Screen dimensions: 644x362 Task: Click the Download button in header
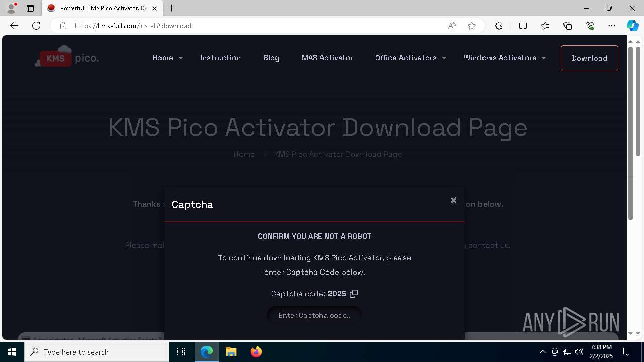[590, 58]
